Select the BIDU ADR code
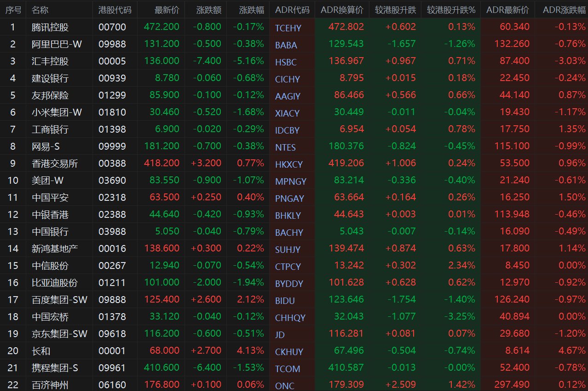The width and height of the screenshot is (588, 391). click(x=285, y=301)
